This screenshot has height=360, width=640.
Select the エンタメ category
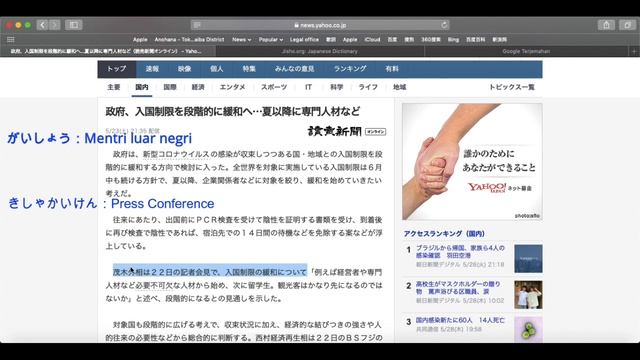[x=232, y=87]
